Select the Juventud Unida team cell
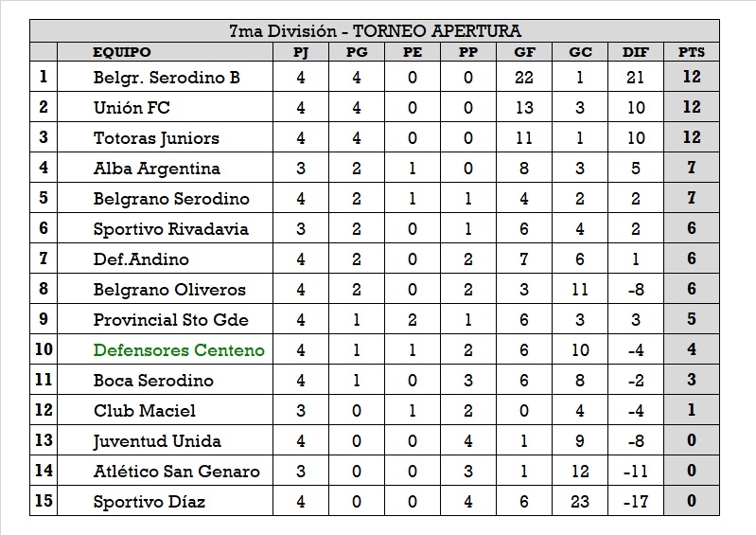Screen dimensions: 756x535 point(157,441)
